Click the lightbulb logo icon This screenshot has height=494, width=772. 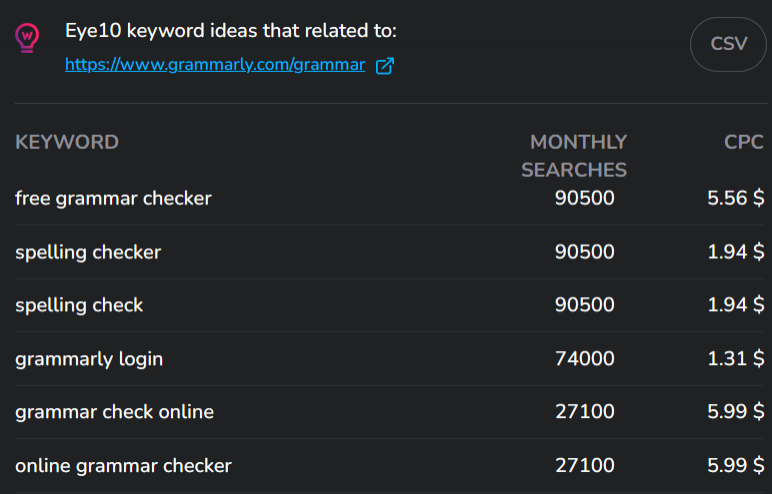[x=27, y=38]
